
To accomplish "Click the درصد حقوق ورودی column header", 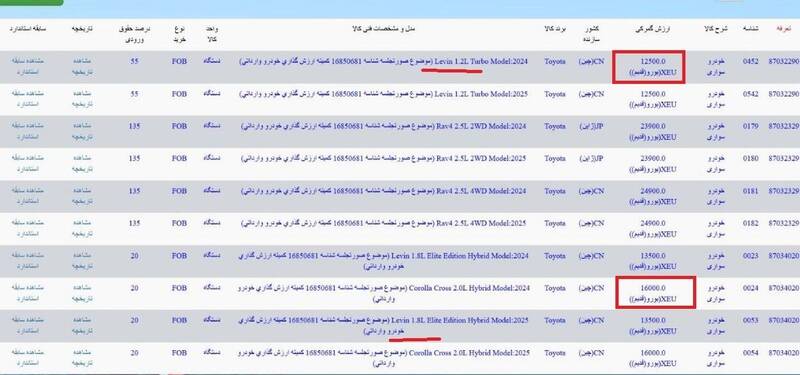I will coord(134,34).
